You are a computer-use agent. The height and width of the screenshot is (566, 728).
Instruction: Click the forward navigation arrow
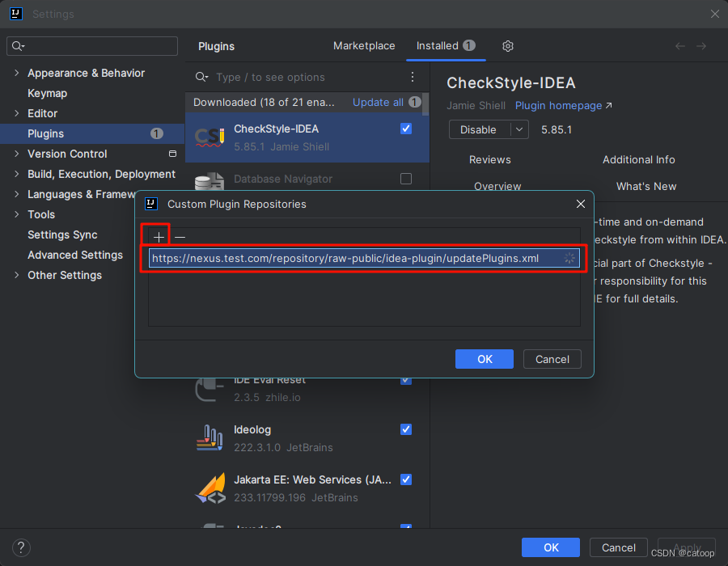(x=701, y=46)
